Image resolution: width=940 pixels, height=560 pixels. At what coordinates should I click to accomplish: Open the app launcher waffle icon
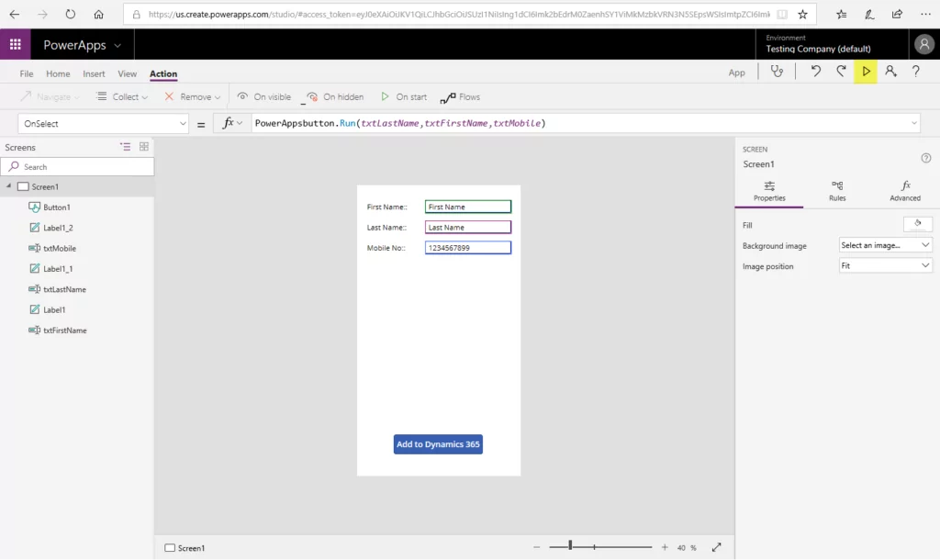coord(15,44)
